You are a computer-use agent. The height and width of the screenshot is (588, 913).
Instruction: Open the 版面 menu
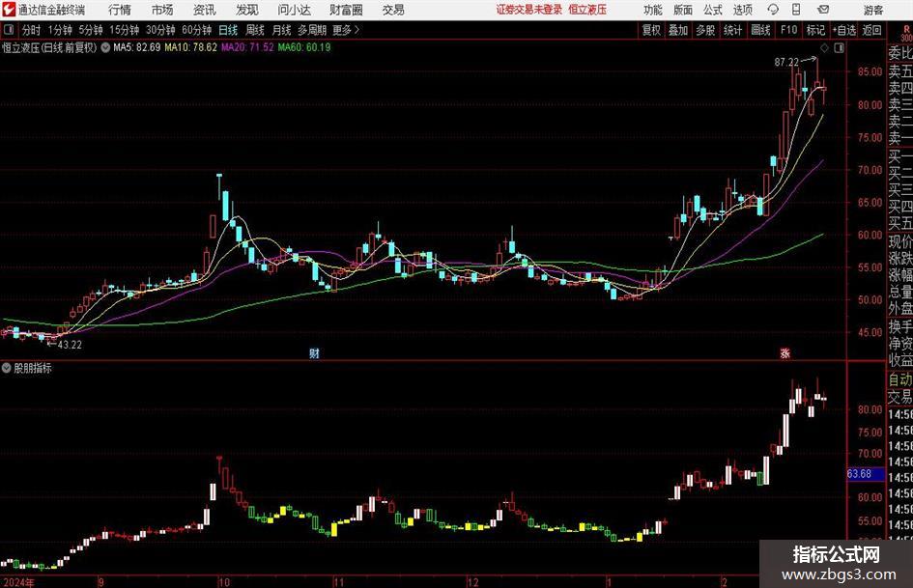[x=682, y=10]
